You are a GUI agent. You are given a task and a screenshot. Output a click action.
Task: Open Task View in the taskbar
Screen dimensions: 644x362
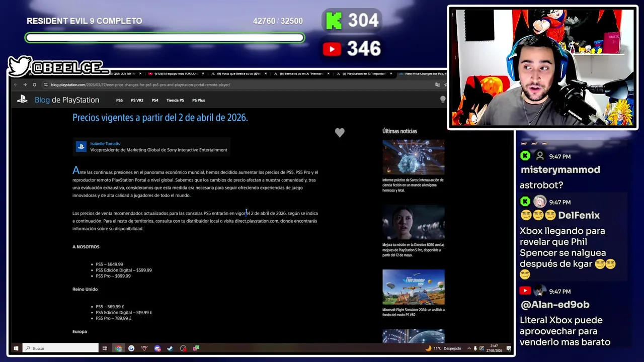[105, 348]
